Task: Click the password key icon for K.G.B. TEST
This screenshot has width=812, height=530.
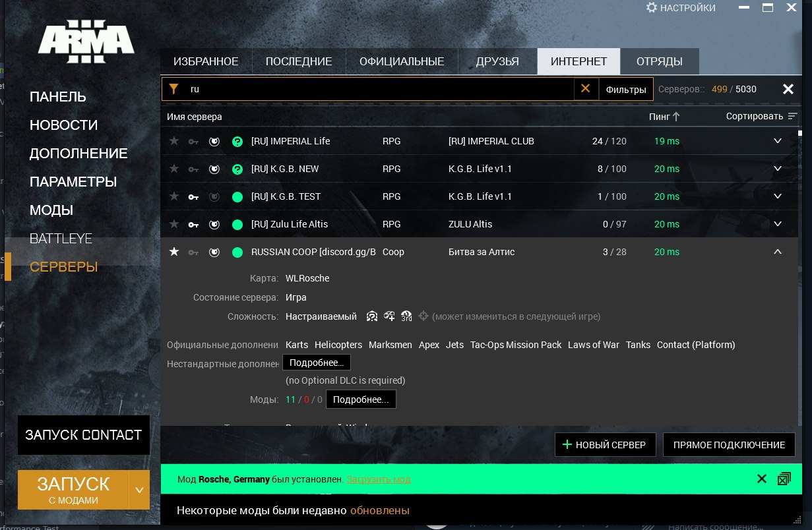Action: tap(193, 197)
